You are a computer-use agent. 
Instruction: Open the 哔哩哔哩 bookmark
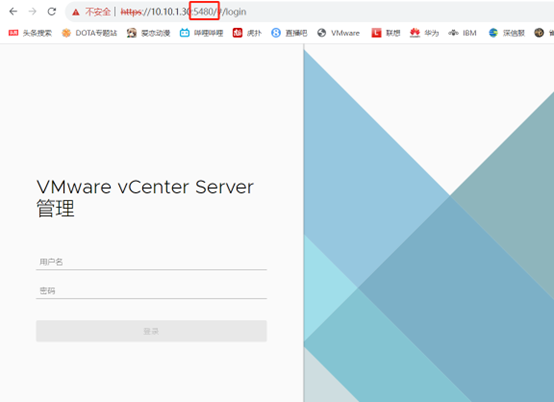pos(201,33)
